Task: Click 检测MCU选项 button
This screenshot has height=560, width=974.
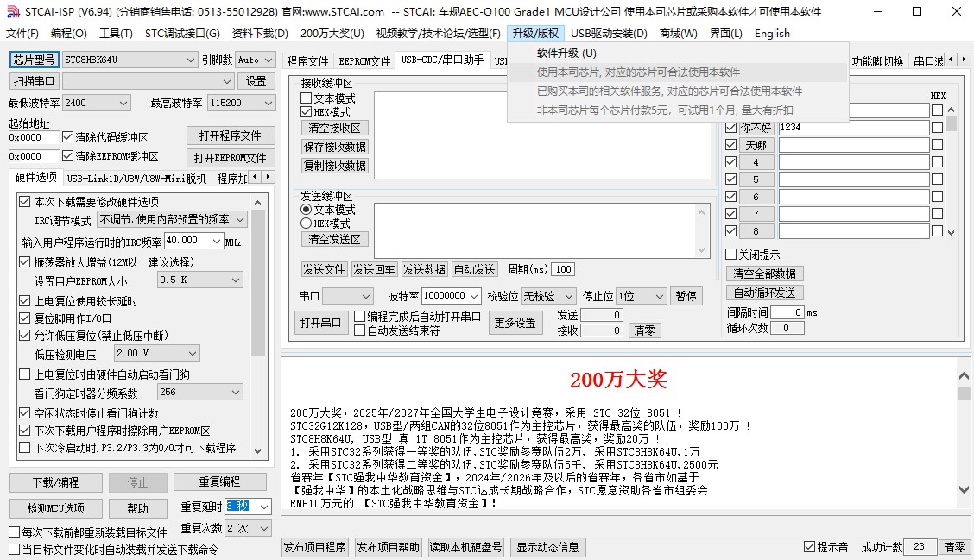Action: click(x=56, y=508)
